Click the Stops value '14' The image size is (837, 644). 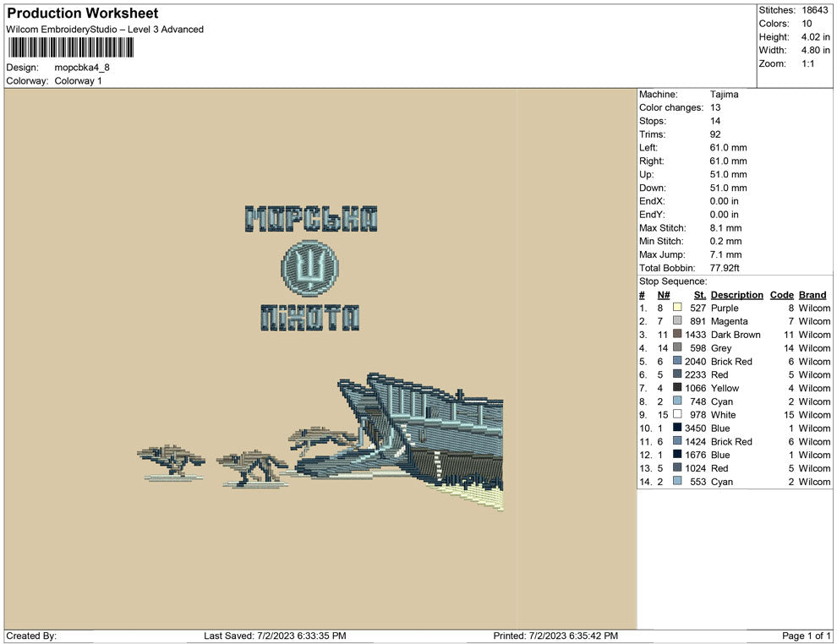[715, 121]
